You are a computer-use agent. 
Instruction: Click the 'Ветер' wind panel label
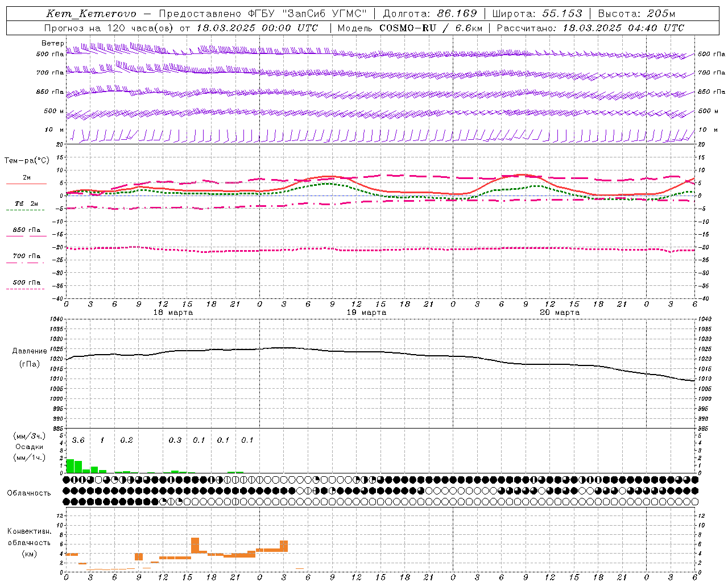coord(52,43)
